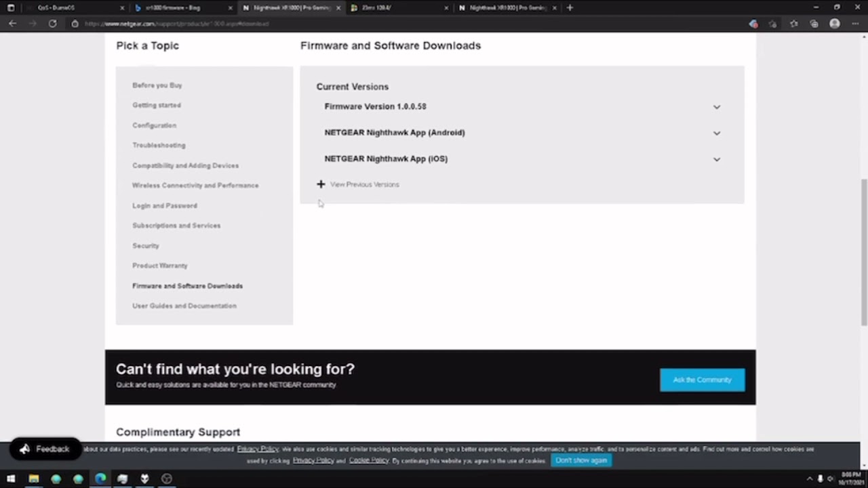Go to the Troubleshooting topic
Screen dimensions: 868x488
click(x=159, y=145)
